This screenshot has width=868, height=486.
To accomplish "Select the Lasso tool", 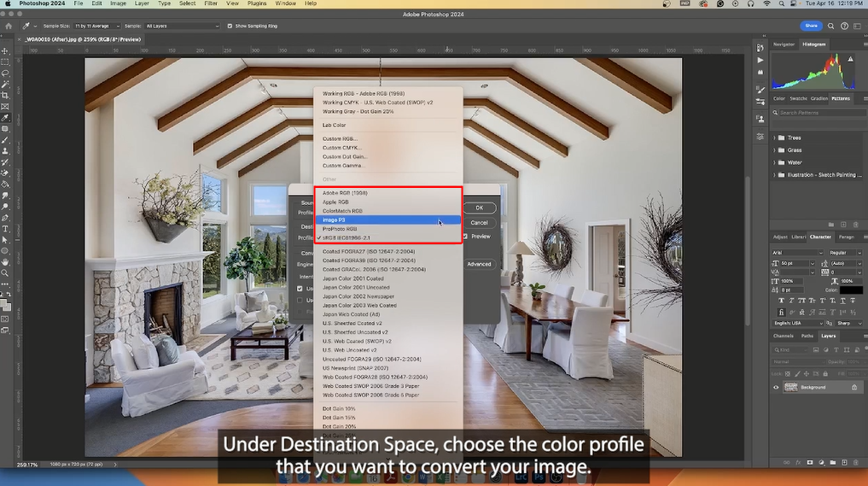I will 5,73.
